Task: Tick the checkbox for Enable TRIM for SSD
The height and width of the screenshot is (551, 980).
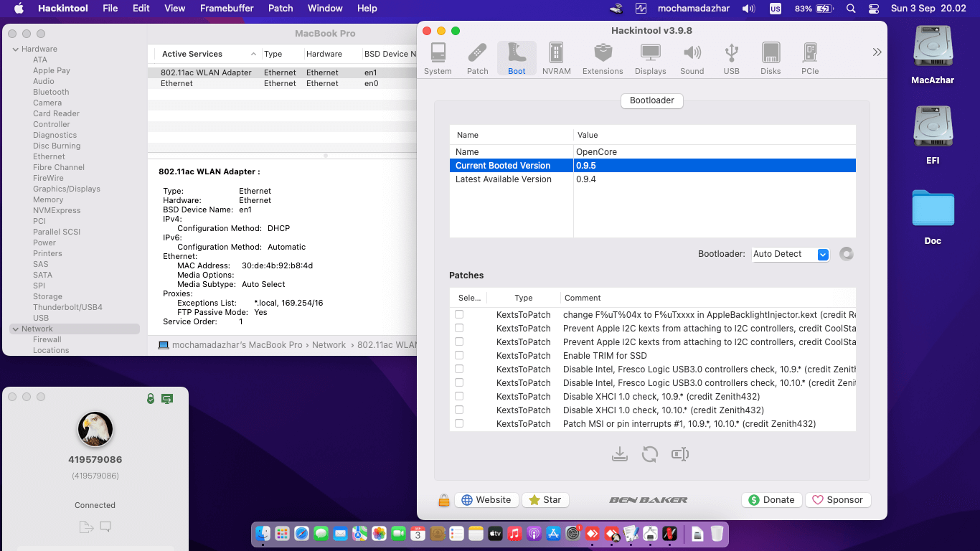Action: pos(459,355)
